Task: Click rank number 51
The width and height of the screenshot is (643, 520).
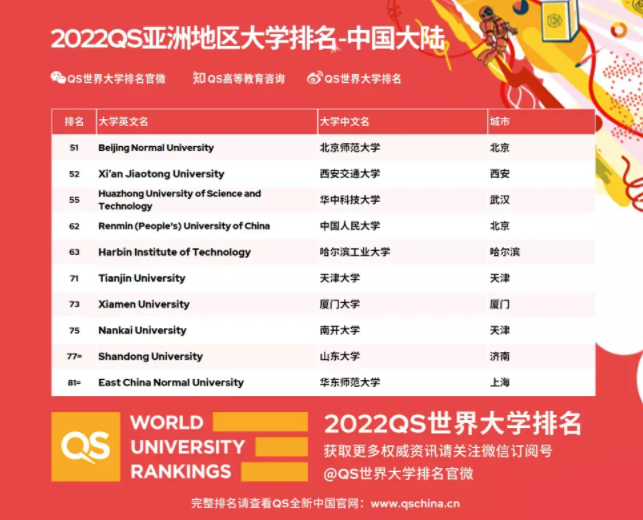Action: (74, 148)
